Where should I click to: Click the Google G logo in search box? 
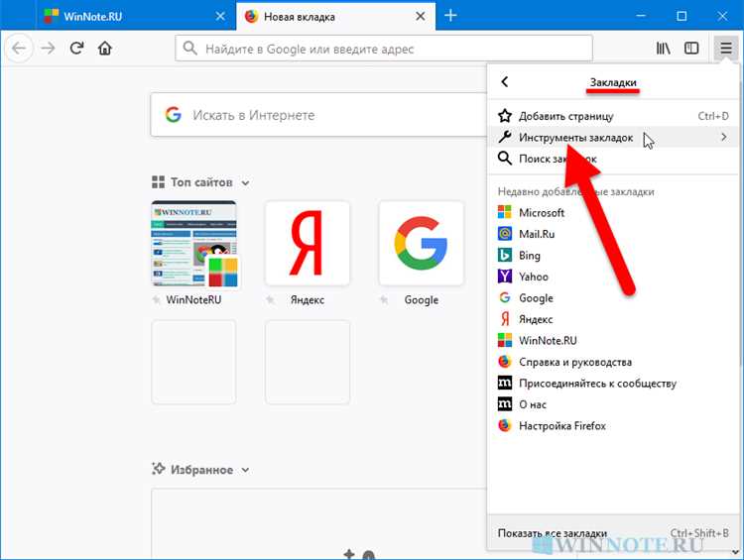pos(174,115)
